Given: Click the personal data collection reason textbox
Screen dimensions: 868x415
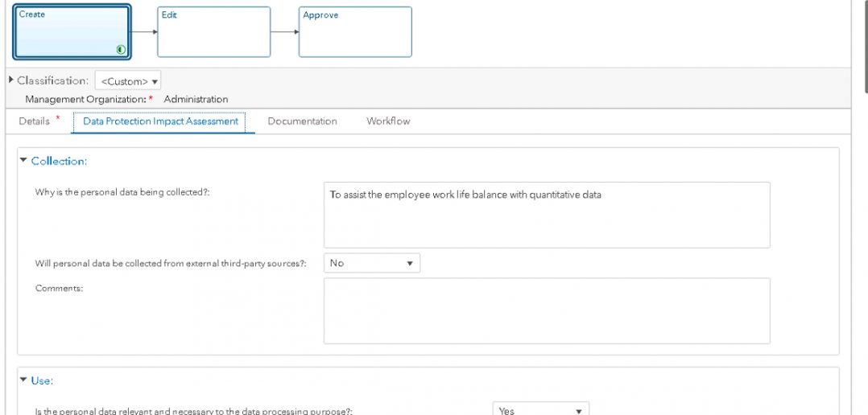Looking at the screenshot, I should (x=547, y=215).
